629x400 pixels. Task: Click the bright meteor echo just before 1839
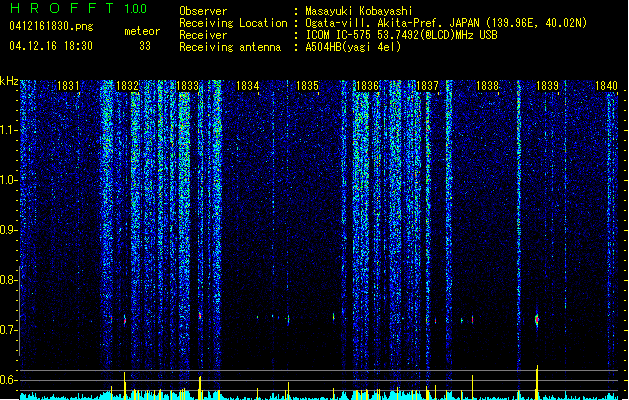[x=537, y=319]
